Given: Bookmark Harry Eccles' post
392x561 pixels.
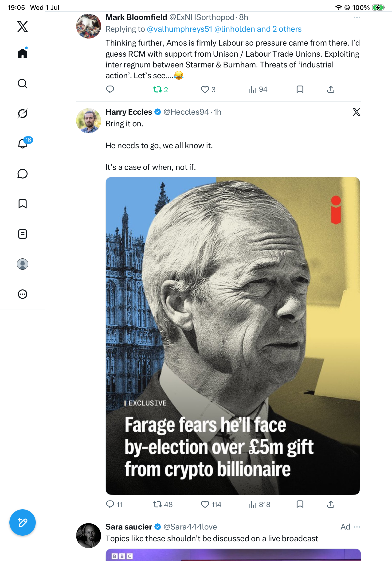Looking at the screenshot, I should click(300, 504).
